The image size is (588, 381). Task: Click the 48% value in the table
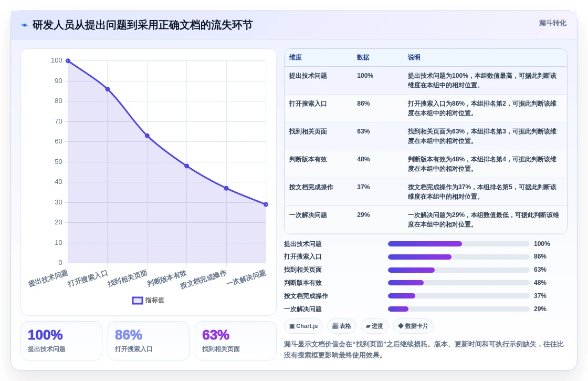click(x=363, y=159)
